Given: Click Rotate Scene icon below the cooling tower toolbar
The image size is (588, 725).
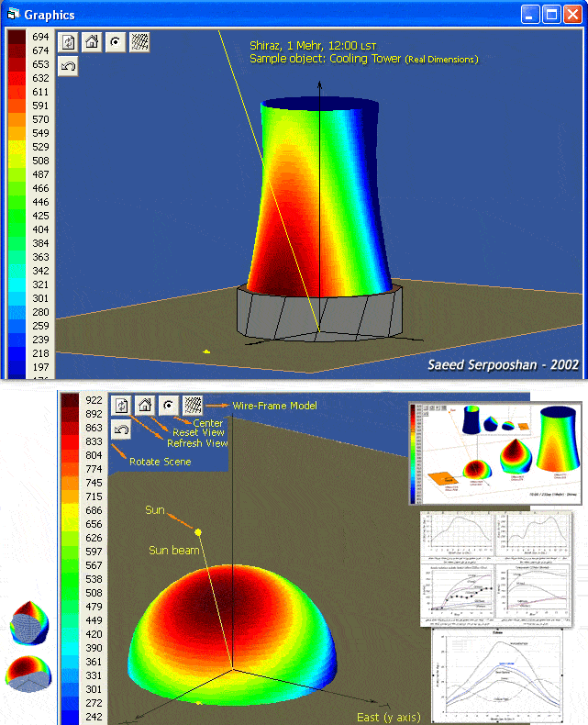Looking at the screenshot, I should 69,66.
